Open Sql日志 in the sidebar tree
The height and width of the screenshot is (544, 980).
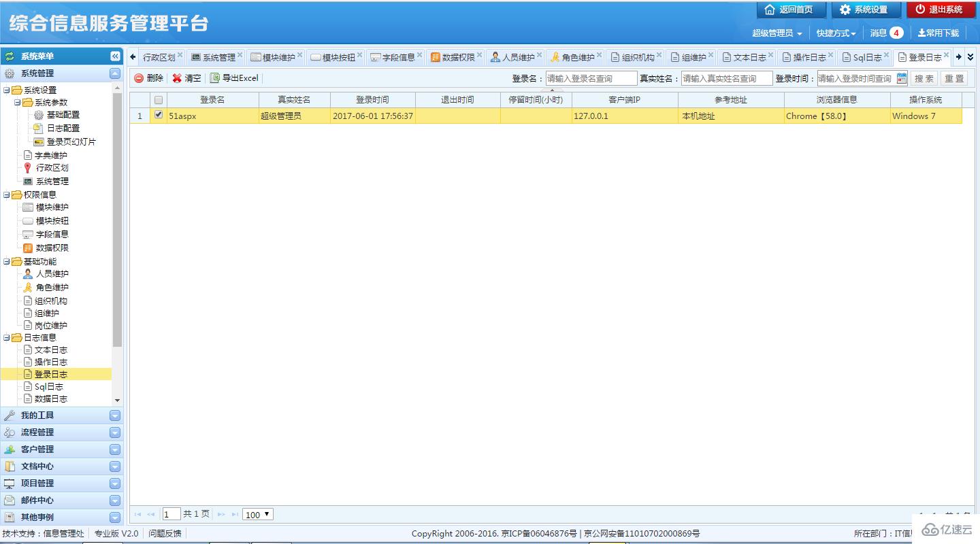(49, 386)
